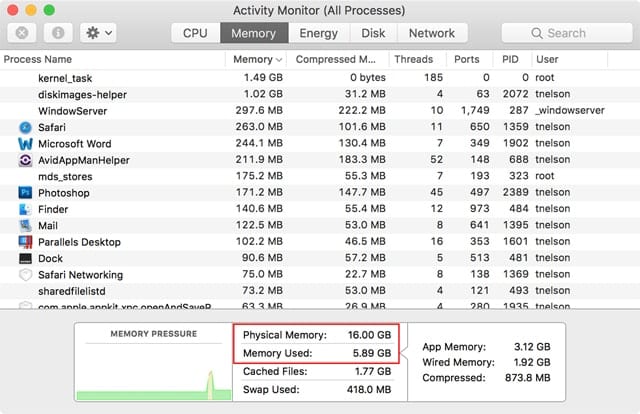Switch to the Energy tab
This screenshot has height=414, width=640.
tap(318, 33)
